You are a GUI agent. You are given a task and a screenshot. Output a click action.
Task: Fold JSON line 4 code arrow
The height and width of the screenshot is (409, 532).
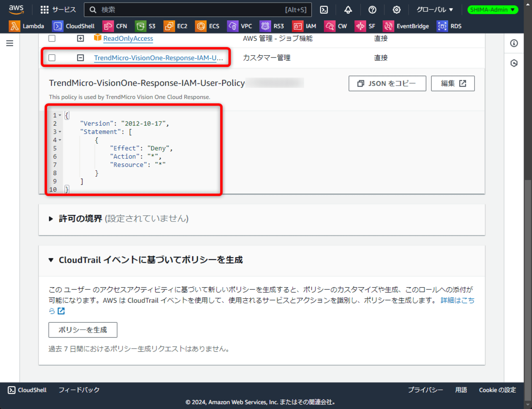(60, 140)
